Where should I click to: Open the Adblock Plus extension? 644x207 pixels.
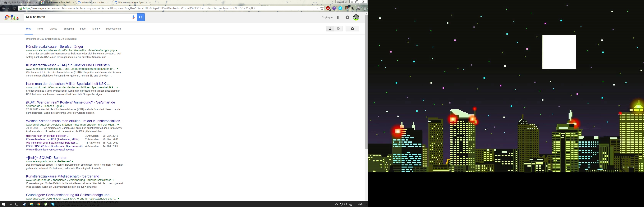coord(328,8)
